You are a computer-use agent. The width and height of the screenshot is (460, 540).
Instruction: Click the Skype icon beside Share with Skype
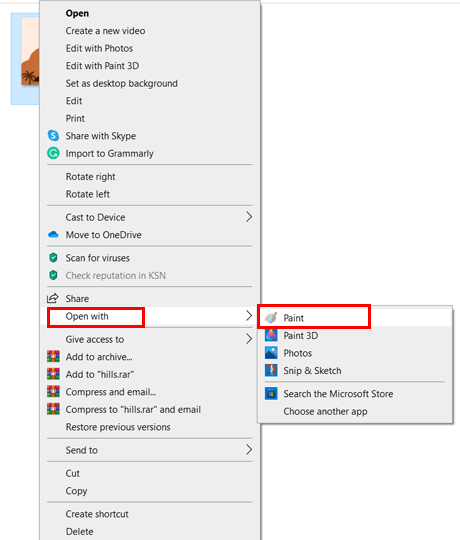53,136
